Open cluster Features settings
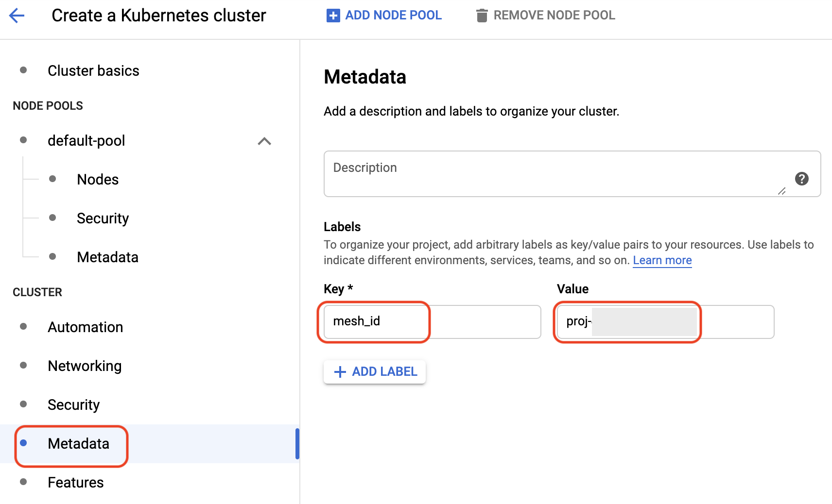This screenshot has width=832, height=504. coord(75,483)
